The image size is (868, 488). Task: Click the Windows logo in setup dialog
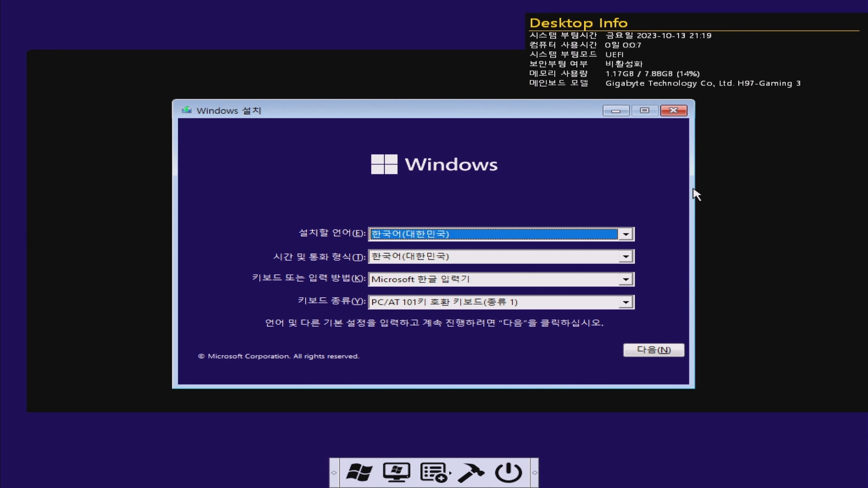click(434, 164)
